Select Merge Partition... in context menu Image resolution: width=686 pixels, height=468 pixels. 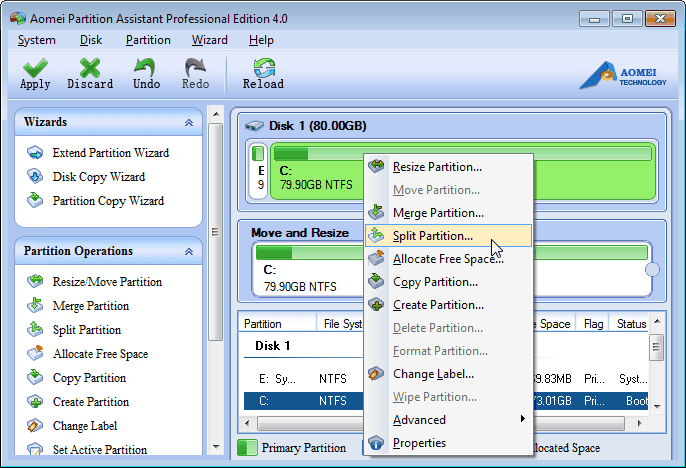click(448, 213)
